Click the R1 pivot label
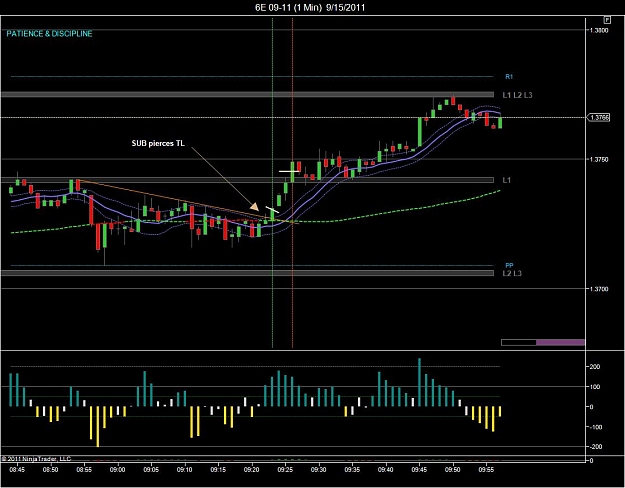This screenshot has width=625, height=488. 509,77
